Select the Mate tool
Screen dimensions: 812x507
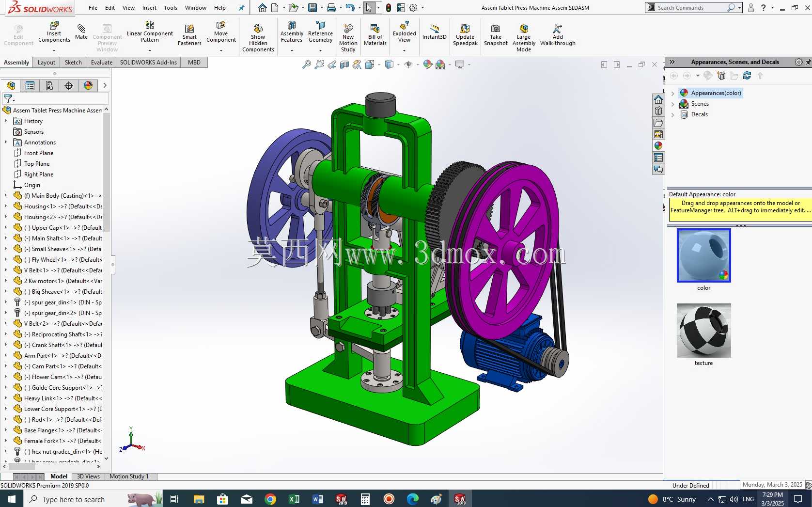81,32
